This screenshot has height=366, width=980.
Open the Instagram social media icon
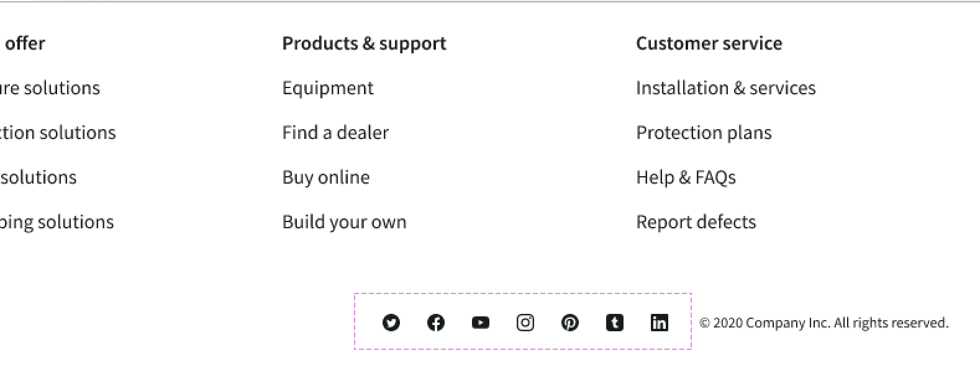click(525, 323)
